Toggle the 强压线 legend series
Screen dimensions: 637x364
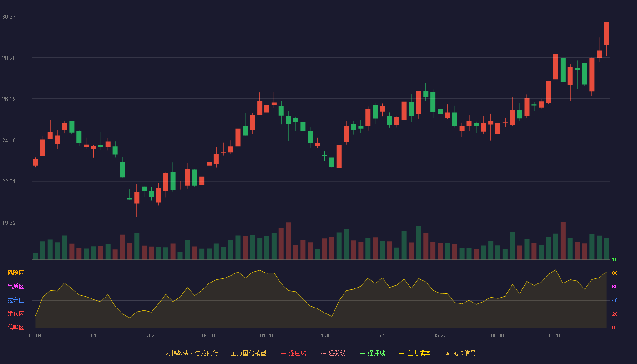pyautogui.click(x=293, y=353)
